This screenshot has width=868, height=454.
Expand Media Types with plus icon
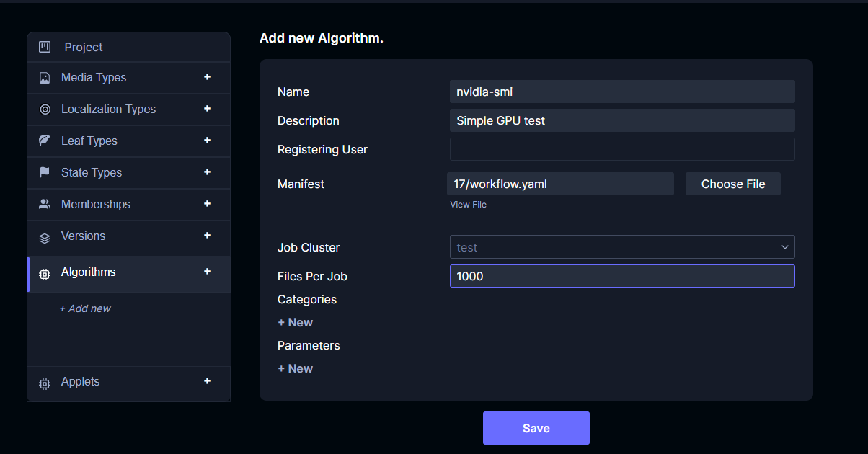[x=207, y=77]
